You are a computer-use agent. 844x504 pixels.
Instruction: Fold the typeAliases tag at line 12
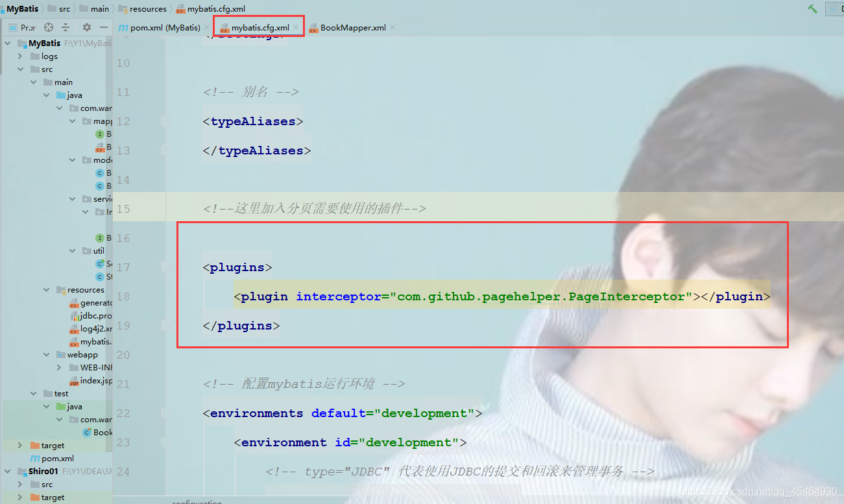pyautogui.click(x=166, y=121)
